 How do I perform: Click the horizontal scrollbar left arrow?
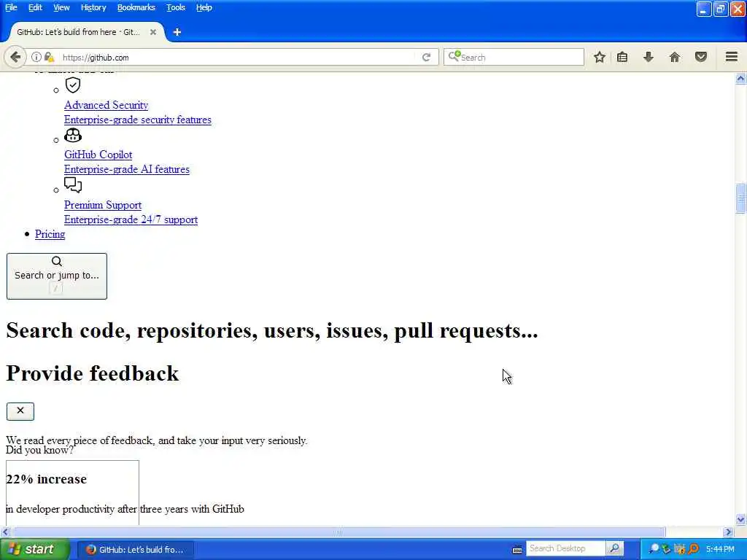[x=5, y=532]
